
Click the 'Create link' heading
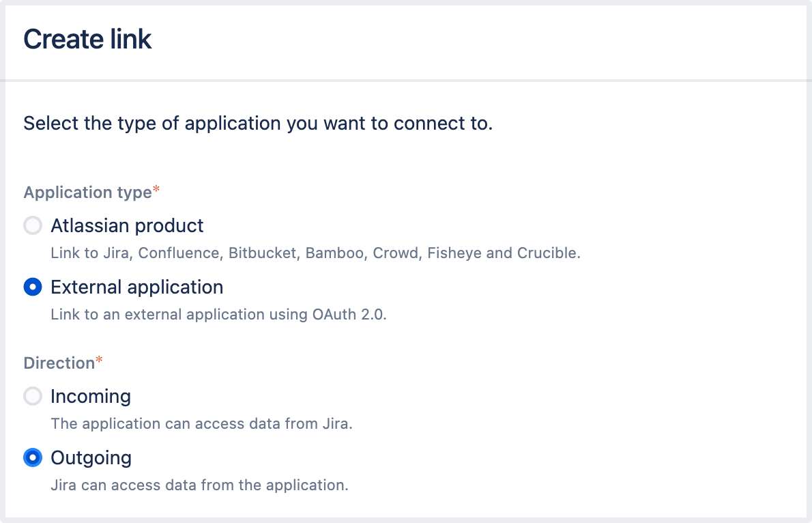tap(87, 40)
